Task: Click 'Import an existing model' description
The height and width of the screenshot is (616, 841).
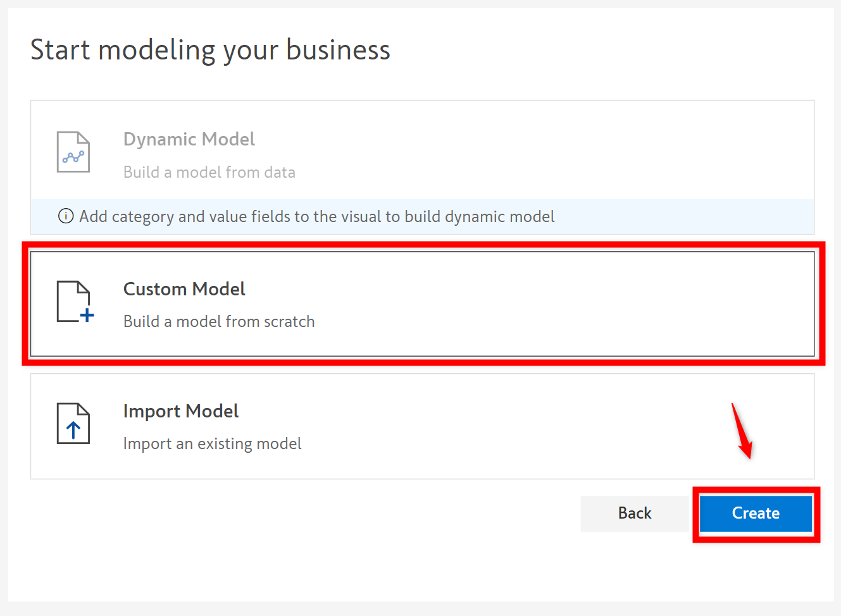Action: pos(212,443)
